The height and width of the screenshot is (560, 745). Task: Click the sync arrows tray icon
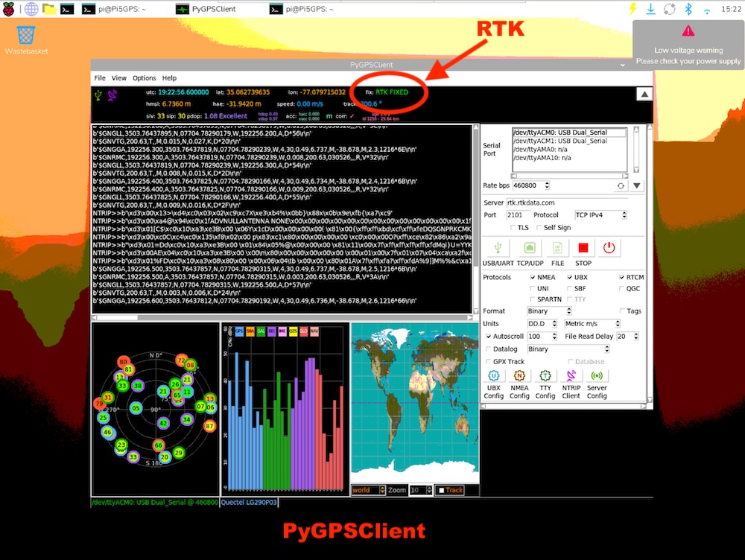(x=670, y=8)
